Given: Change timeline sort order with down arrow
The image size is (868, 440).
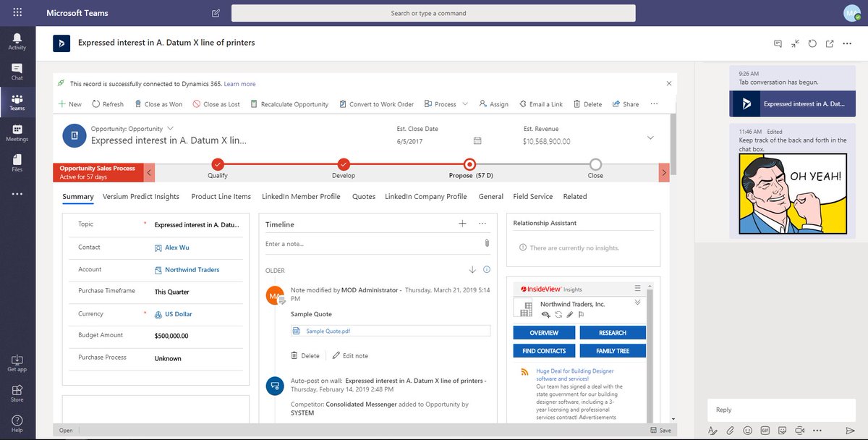Looking at the screenshot, I should [472, 270].
